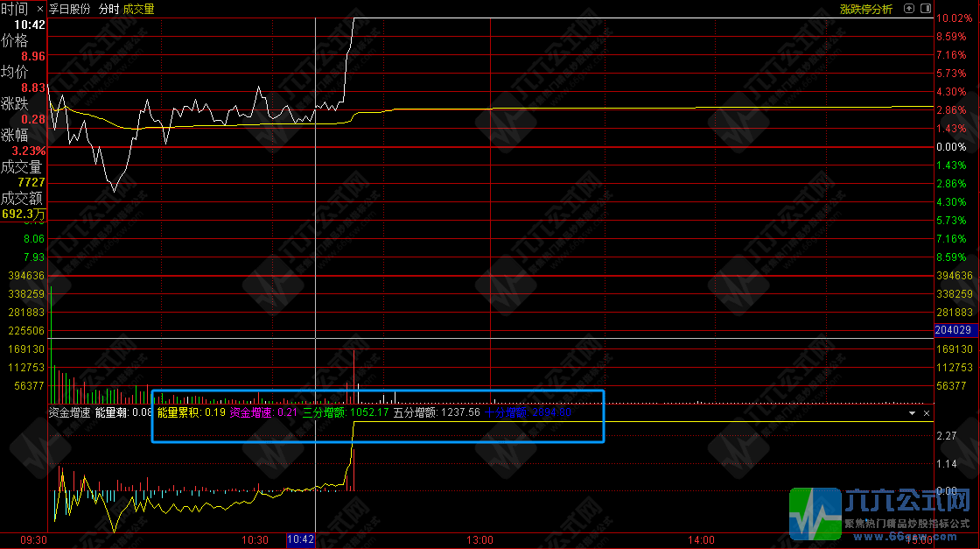
Task: Click the 能量潮 indicator label
Action: (111, 412)
